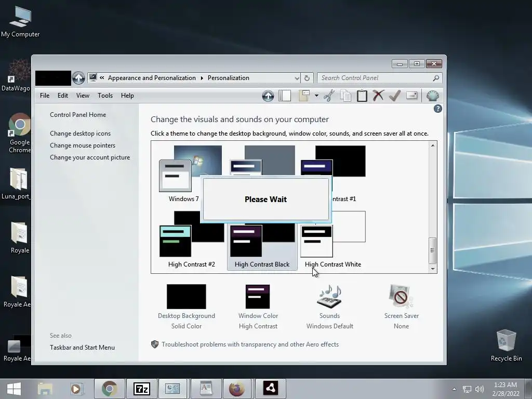Open the File menu
The height and width of the screenshot is (399, 532).
click(x=45, y=96)
